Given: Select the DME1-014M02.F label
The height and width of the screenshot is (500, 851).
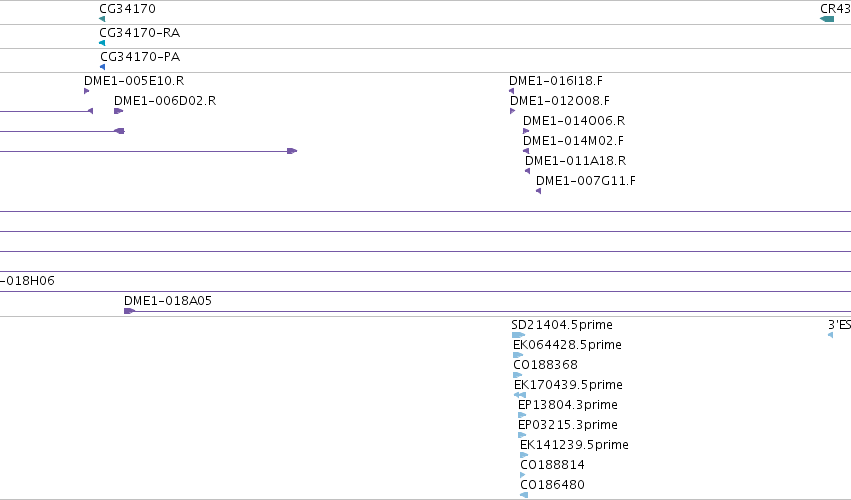Looking at the screenshot, I should click(x=573, y=141).
